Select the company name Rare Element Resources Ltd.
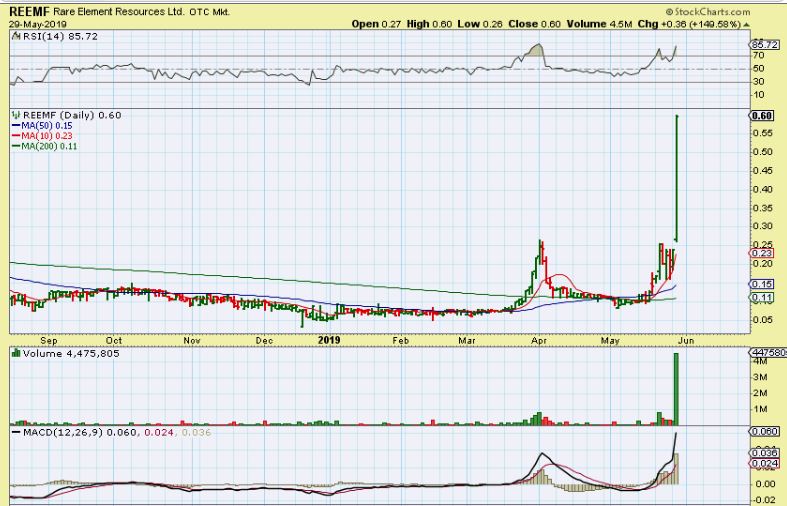The height and width of the screenshot is (506, 787). tap(119, 12)
